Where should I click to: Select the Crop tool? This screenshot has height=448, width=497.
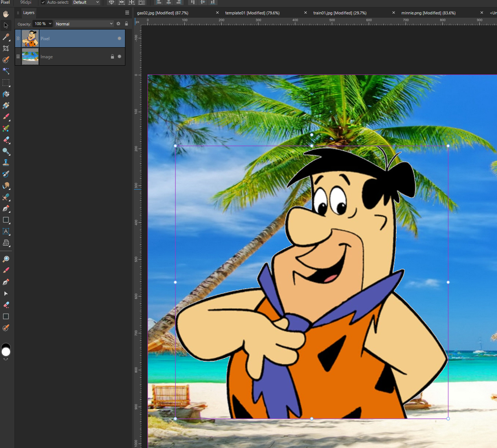click(6, 48)
